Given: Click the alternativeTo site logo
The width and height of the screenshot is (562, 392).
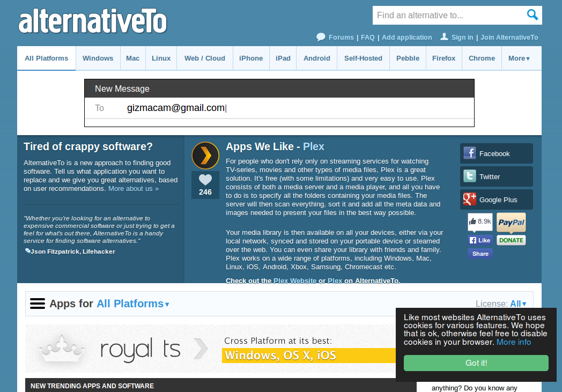Looking at the screenshot, I should (92, 21).
